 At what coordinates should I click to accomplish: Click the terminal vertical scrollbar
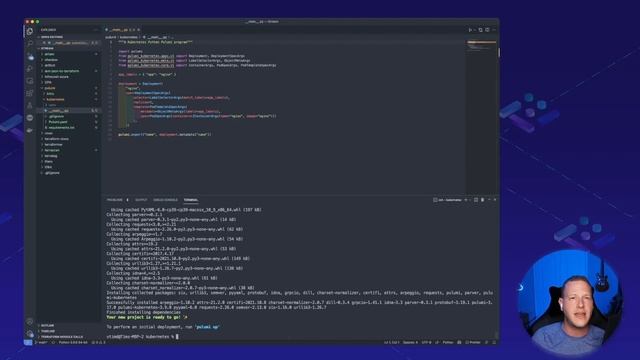[x=497, y=335]
